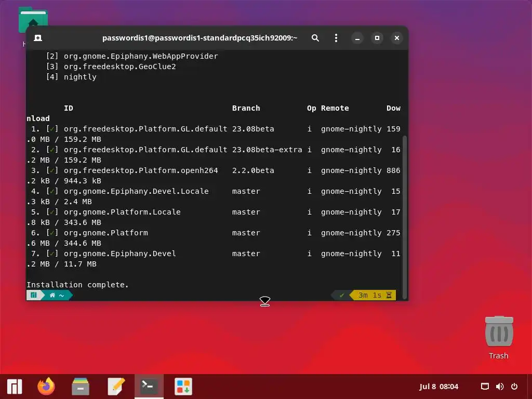Click the checkmark of row 6 org.gnome.Platform
532x399 pixels.
point(52,233)
